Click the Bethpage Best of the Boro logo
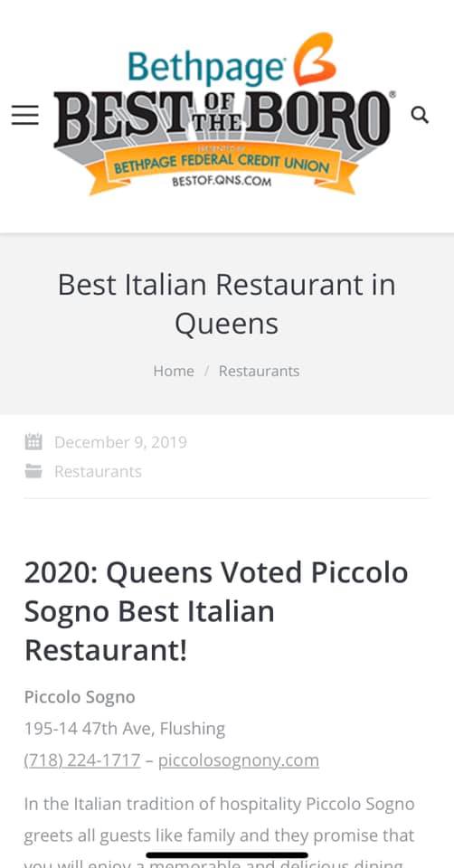The height and width of the screenshot is (868, 454). tap(225, 114)
